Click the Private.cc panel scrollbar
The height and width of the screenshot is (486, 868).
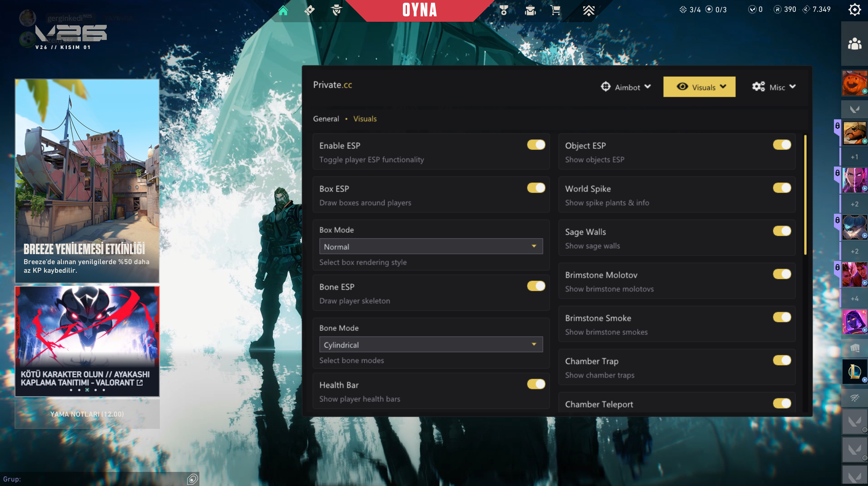click(x=805, y=195)
